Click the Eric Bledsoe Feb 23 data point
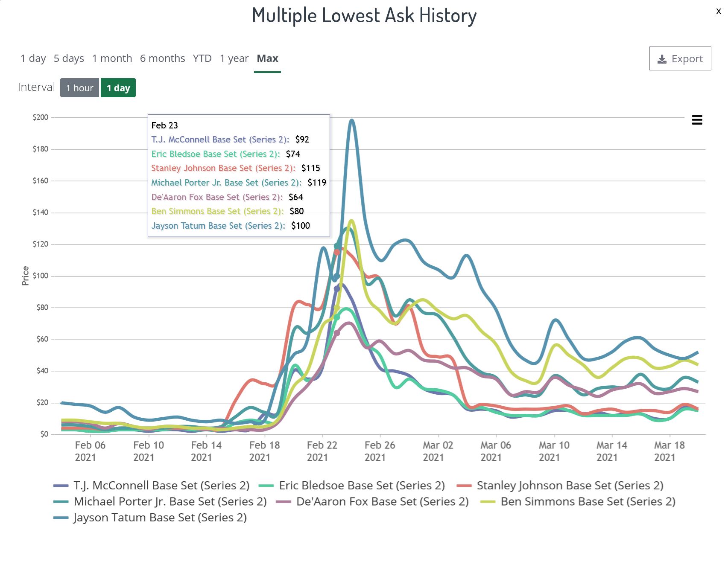728x579 pixels. pos(337,317)
